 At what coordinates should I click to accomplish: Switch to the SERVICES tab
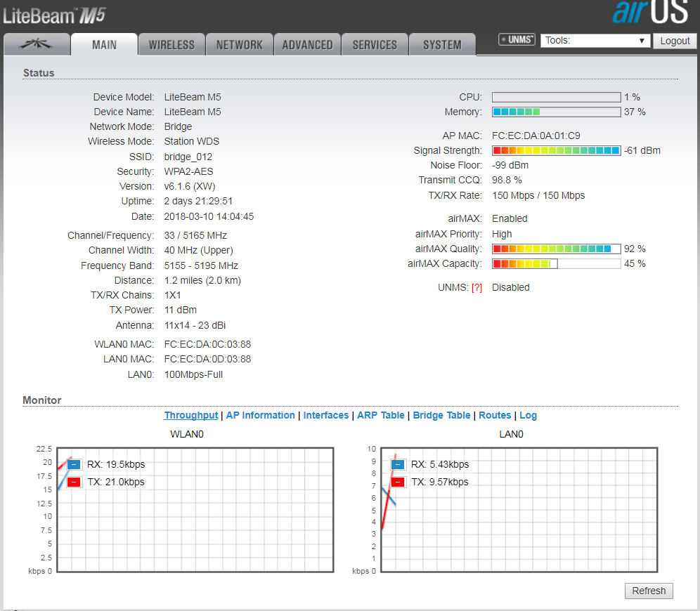point(375,45)
